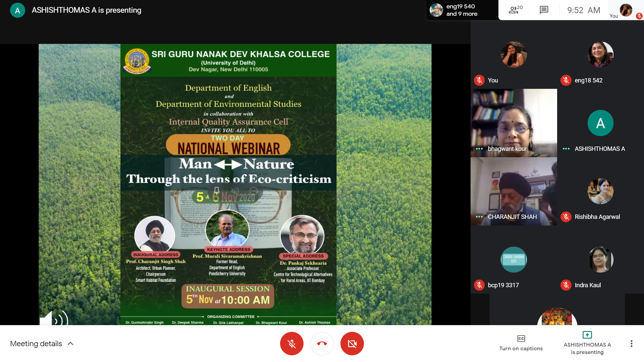Select CHARANJIT SHAH video tile

(x=514, y=191)
